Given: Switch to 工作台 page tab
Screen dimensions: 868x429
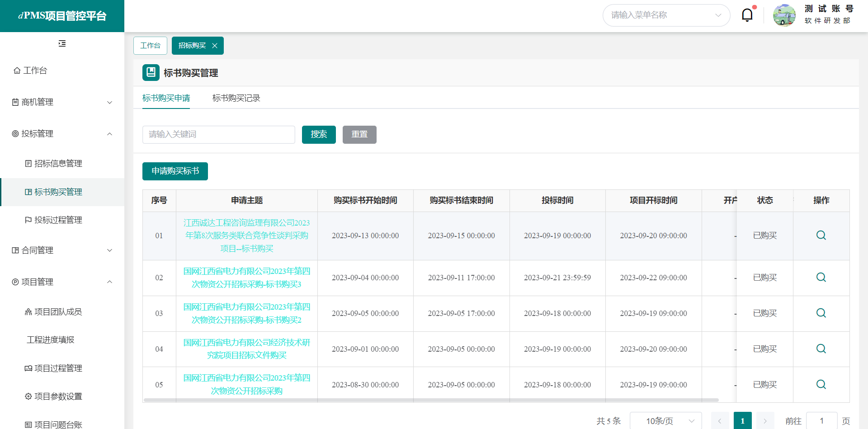Looking at the screenshot, I should [150, 46].
